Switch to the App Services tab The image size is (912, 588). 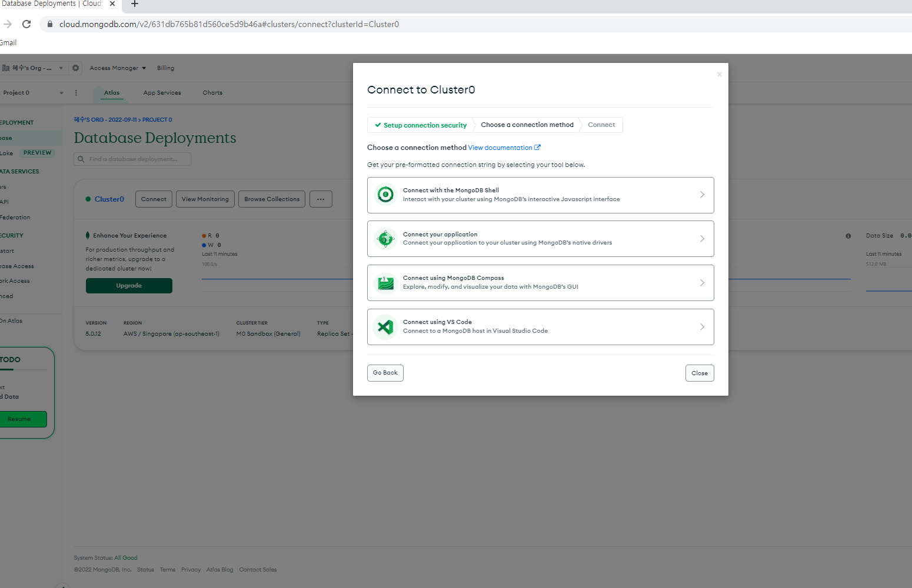[162, 93]
